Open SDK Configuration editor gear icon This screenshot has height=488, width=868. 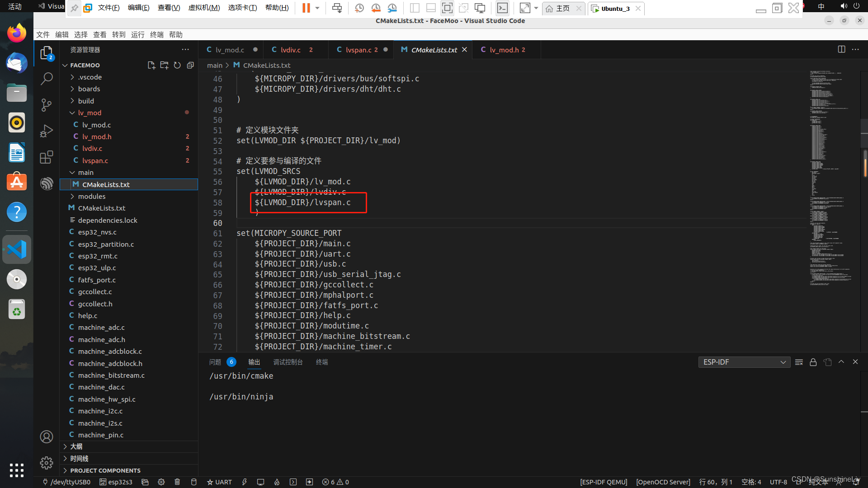[161, 482]
